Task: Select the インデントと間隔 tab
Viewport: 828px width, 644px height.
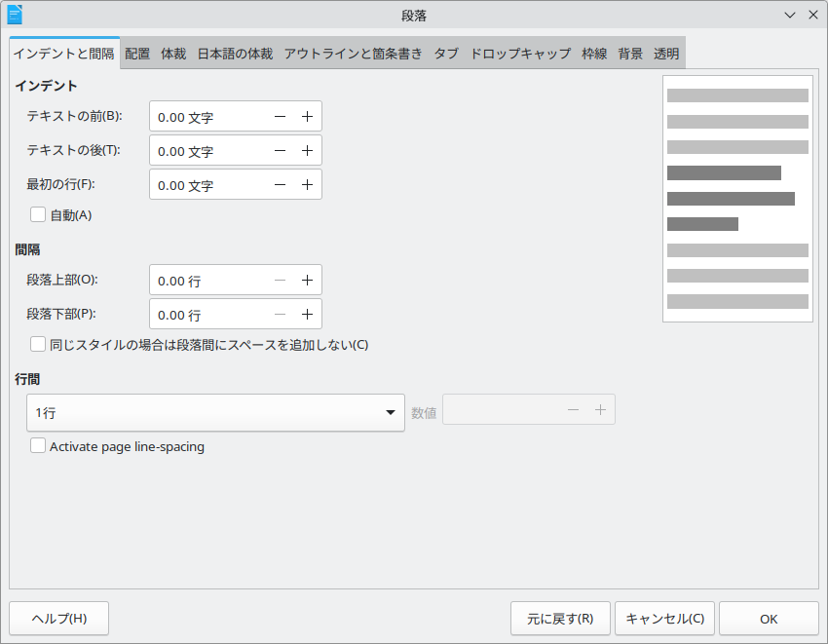Action: tap(64, 54)
